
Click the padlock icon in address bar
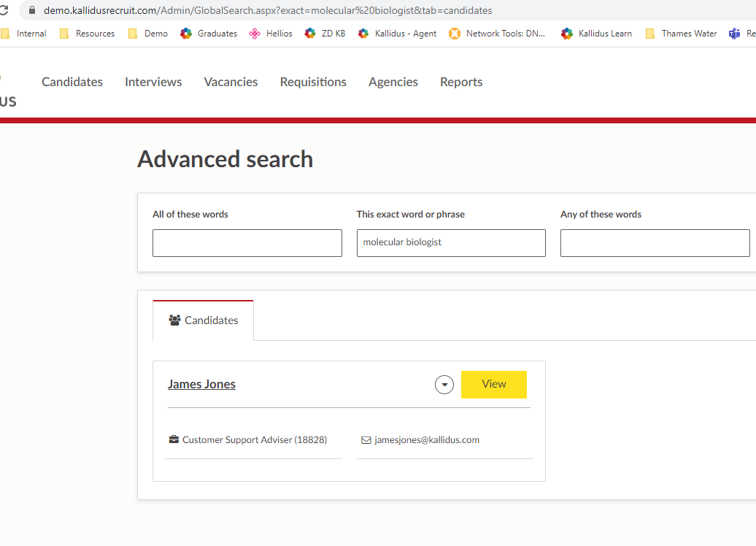[x=31, y=11]
